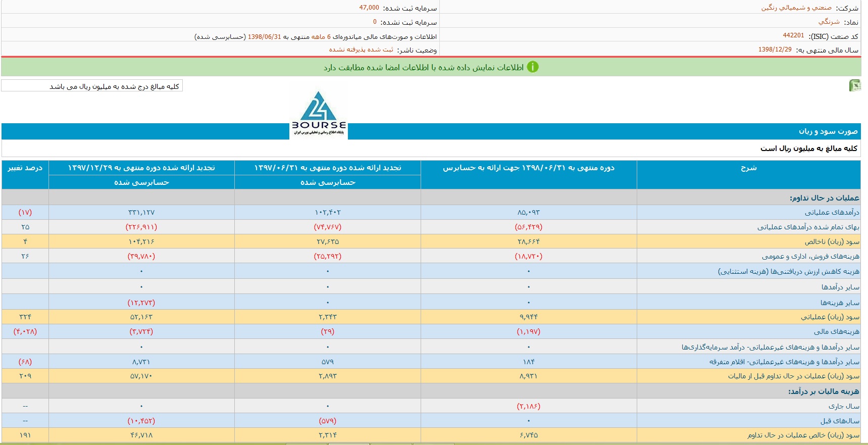The width and height of the screenshot is (868, 445).
Task: Click the note 'کلیه مبالغ درج شده به میلیون ریال'
Action: 114,86
